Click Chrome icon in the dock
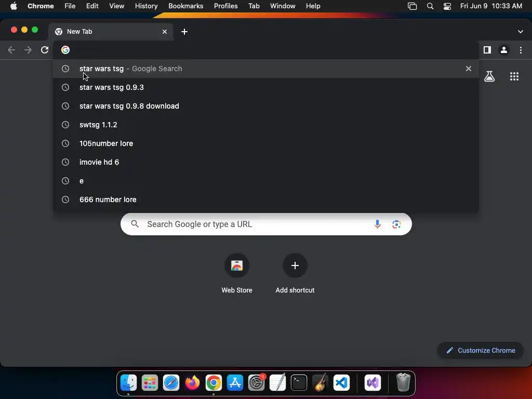 (x=214, y=383)
